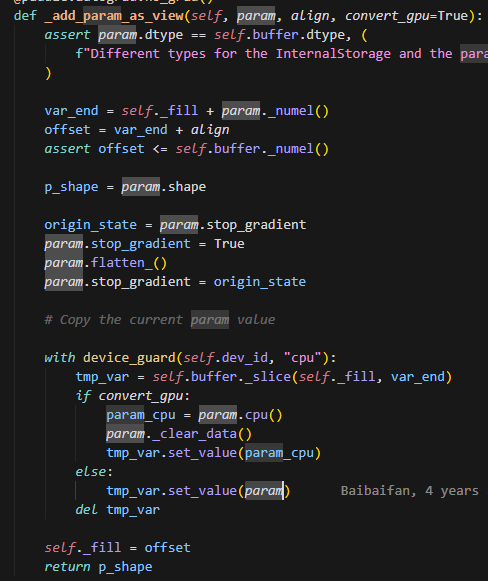This screenshot has height=581, width=488.
Task: Click origin_state on the restore stop_gradient line
Action: pos(260,282)
